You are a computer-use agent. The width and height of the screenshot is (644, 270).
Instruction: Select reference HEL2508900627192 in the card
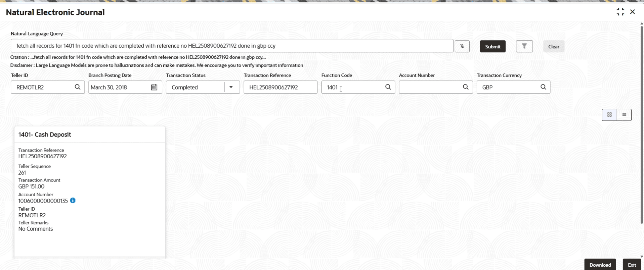pos(43,156)
